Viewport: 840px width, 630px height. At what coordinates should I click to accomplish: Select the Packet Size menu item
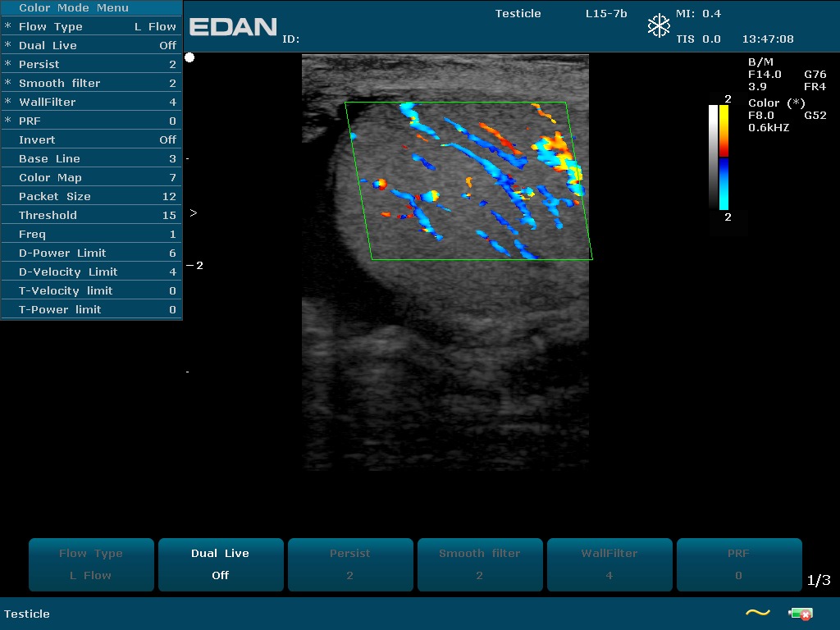[x=91, y=196]
